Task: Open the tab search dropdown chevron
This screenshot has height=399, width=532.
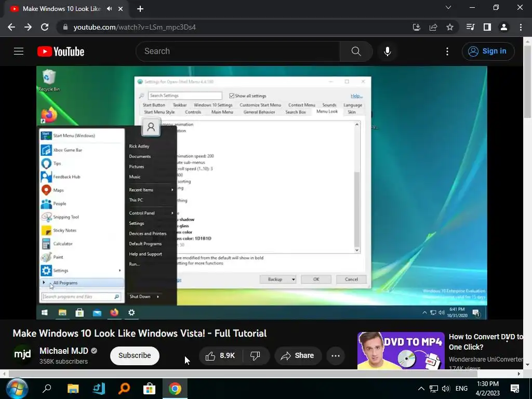Action: click(x=448, y=7)
